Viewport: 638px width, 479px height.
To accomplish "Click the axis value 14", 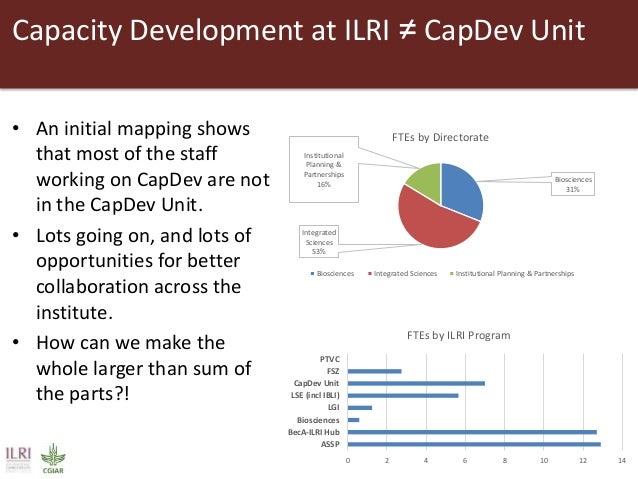I will [622, 460].
